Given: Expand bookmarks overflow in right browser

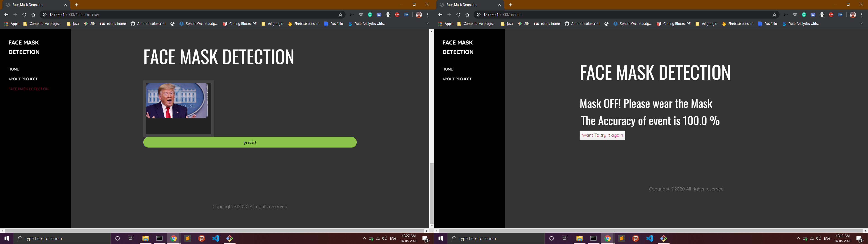Looking at the screenshot, I should [x=861, y=23].
